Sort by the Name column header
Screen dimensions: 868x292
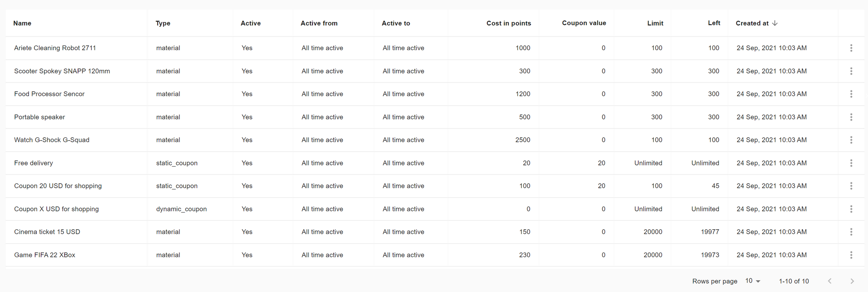tap(22, 23)
